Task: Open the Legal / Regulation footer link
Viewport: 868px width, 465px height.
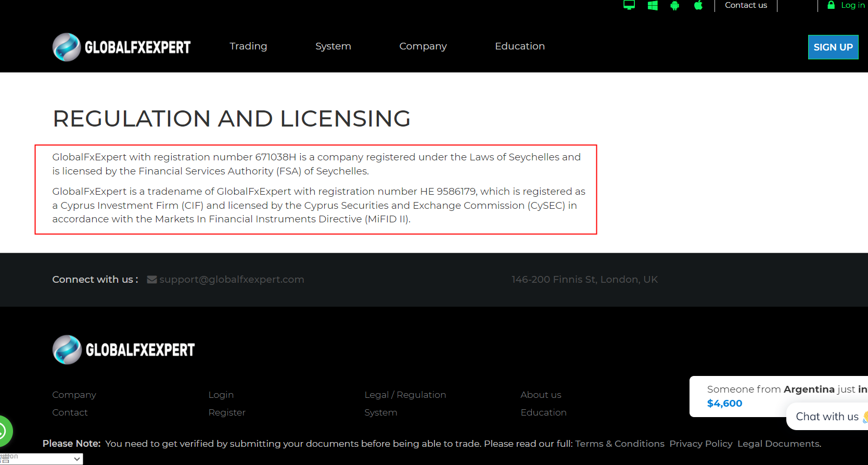Action: point(405,395)
